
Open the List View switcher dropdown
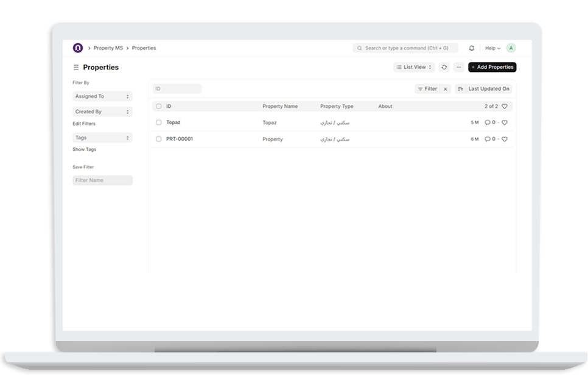pyautogui.click(x=414, y=68)
